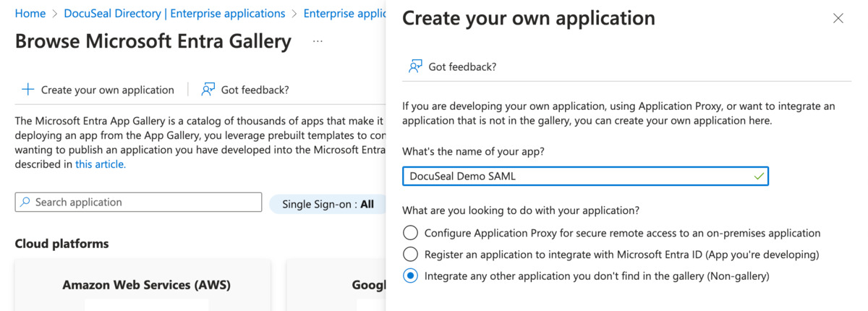
Task: Click the Cloud platforms heading
Action: [61, 244]
